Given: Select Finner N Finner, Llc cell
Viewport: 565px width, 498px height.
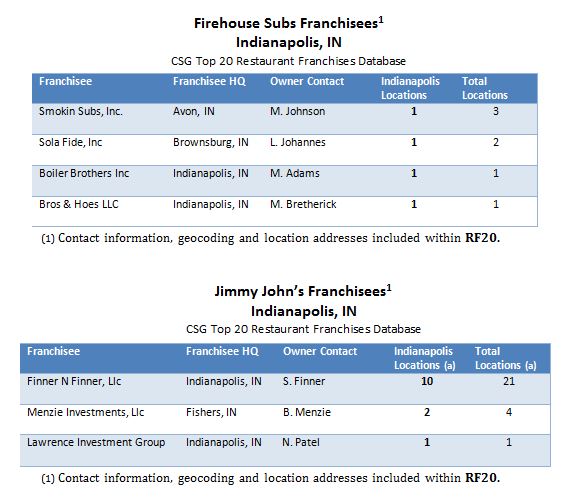Looking at the screenshot, I should coord(74,381).
